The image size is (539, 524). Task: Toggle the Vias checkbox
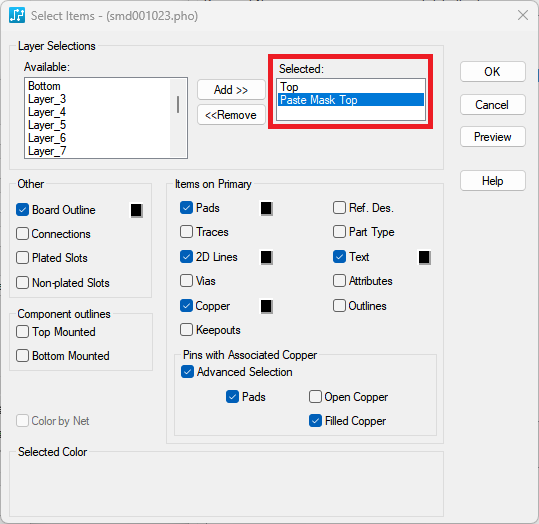pos(186,281)
